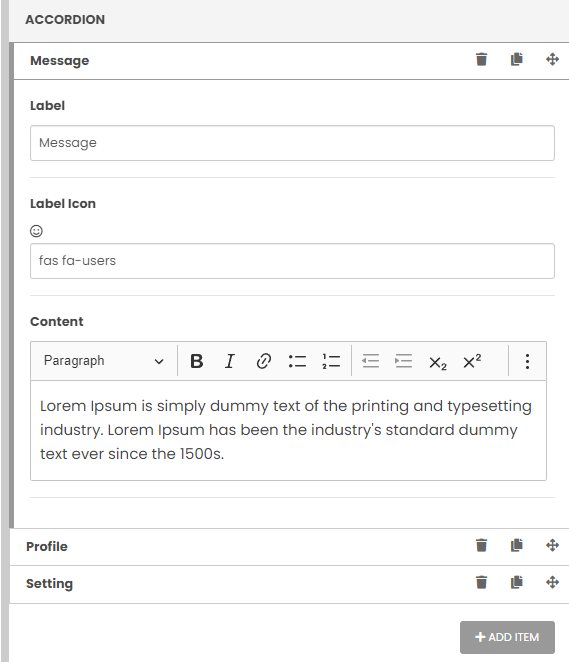
Task: Toggle italic formatting in Content editor
Action: (230, 361)
